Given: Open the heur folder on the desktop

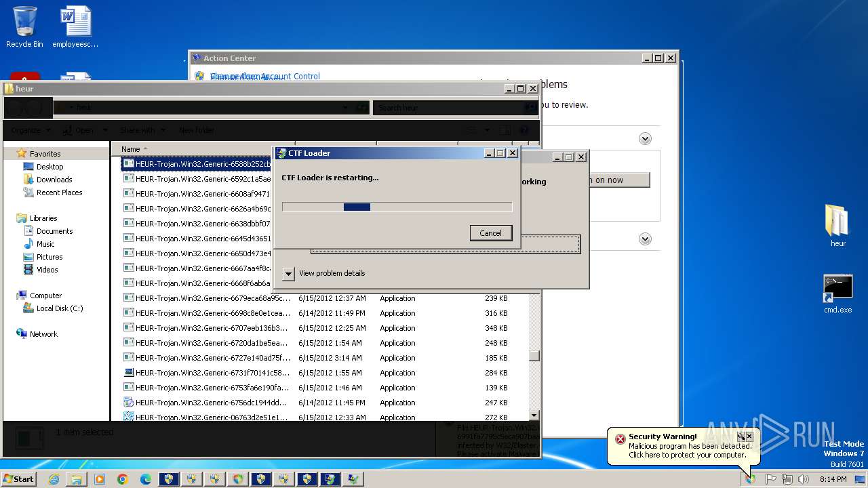Looking at the screenshot, I should click(x=837, y=226).
